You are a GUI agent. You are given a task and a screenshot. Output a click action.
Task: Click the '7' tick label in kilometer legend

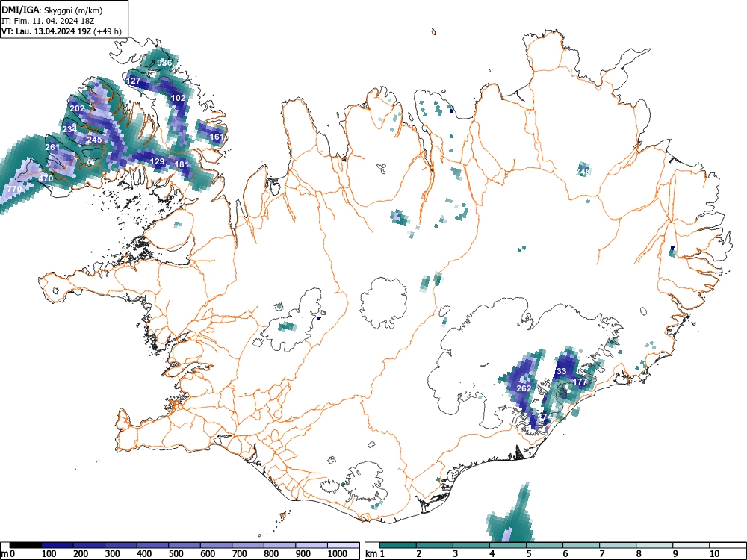(601, 554)
